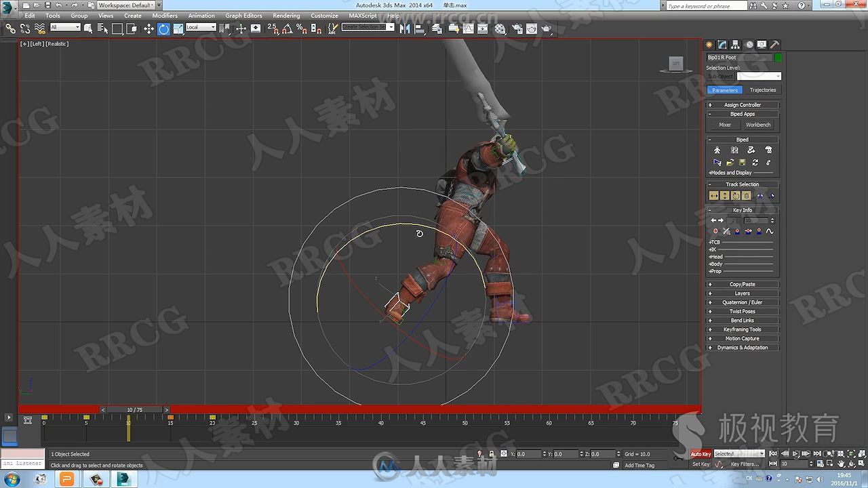The image size is (868, 488).
Task: Toggle Window/Crossing selection mode
Action: click(132, 28)
